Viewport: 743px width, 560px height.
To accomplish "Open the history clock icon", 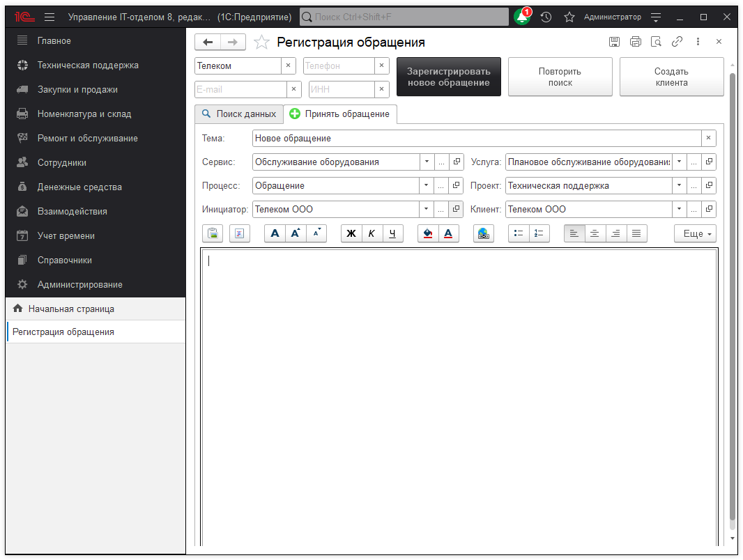I will pos(546,17).
